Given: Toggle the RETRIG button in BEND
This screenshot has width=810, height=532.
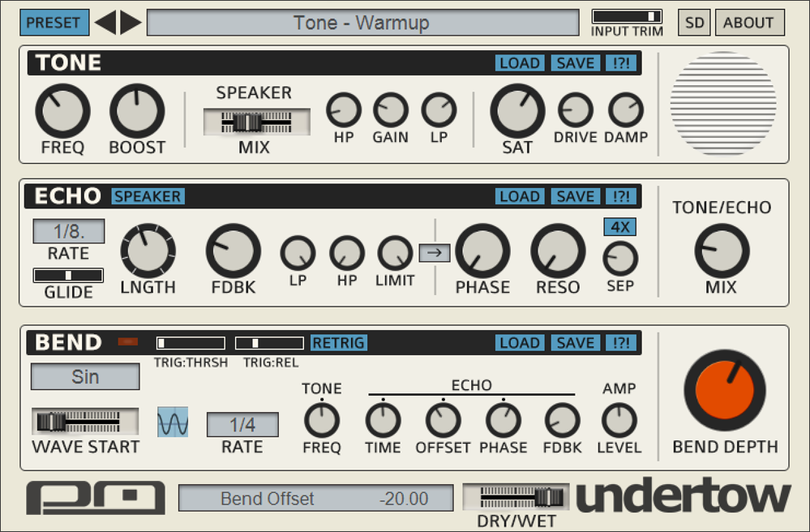Looking at the screenshot, I should pyautogui.click(x=339, y=343).
